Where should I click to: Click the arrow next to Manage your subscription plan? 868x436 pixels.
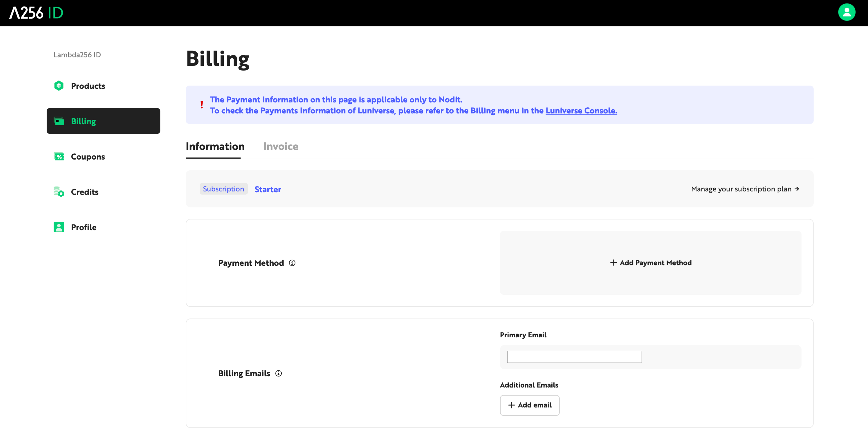pyautogui.click(x=797, y=189)
